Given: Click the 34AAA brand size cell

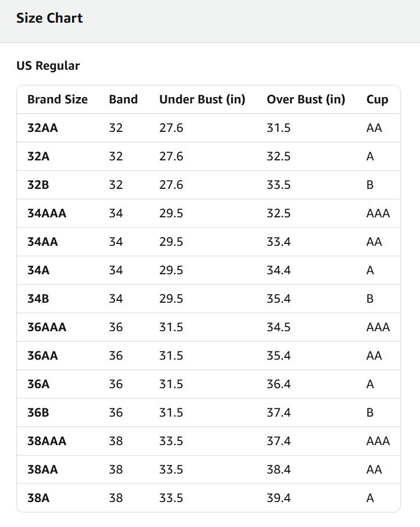Looking at the screenshot, I should click(x=46, y=213).
